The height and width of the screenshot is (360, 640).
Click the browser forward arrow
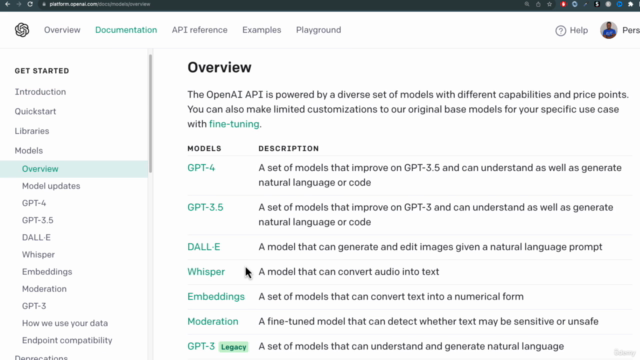[x=19, y=4]
